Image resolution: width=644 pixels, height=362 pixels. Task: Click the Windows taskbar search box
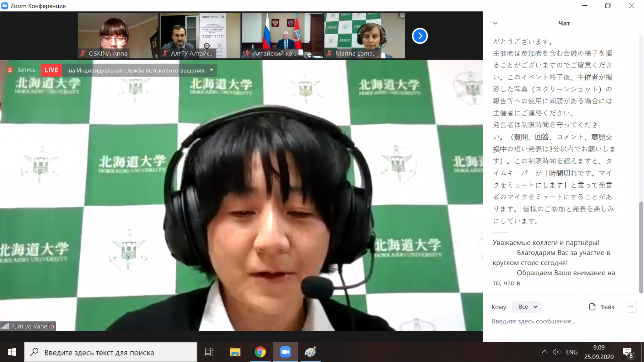tap(111, 352)
